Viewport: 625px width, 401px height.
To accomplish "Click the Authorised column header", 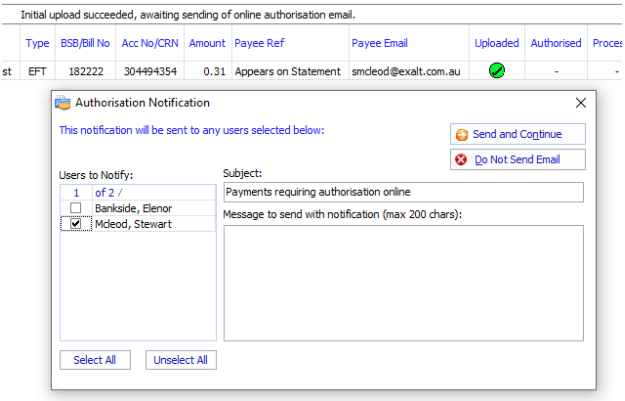I will pyautogui.click(x=556, y=43).
